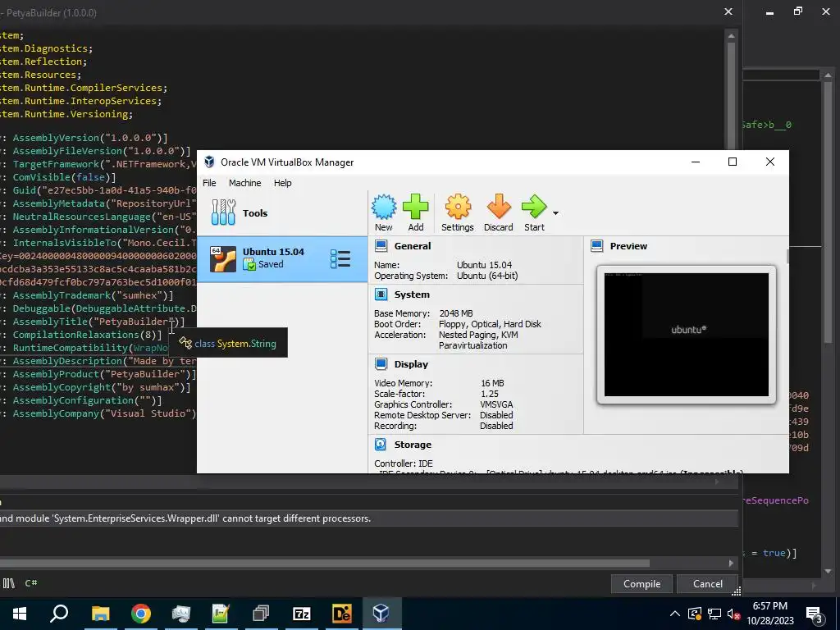Click the editor scrollbar up arrow

pyautogui.click(x=731, y=35)
